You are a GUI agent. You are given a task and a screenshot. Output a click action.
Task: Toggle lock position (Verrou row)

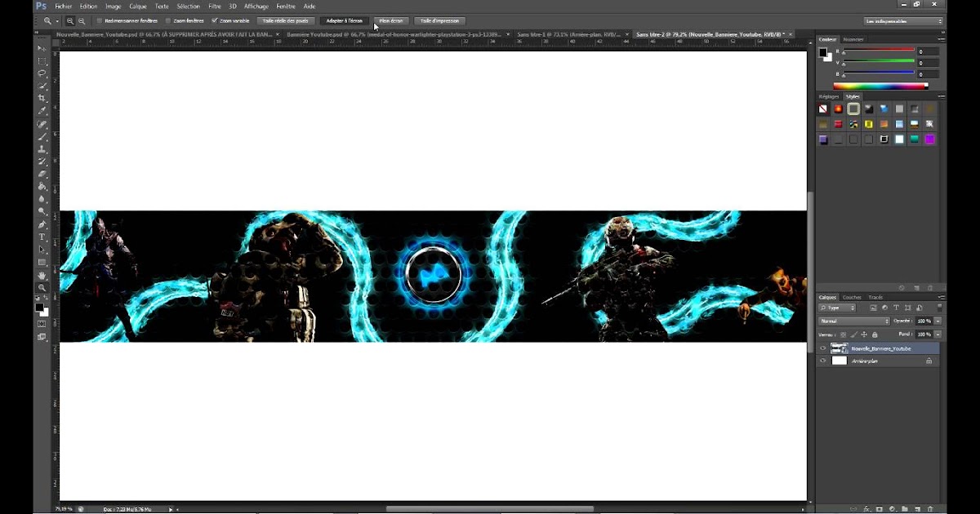pos(865,335)
